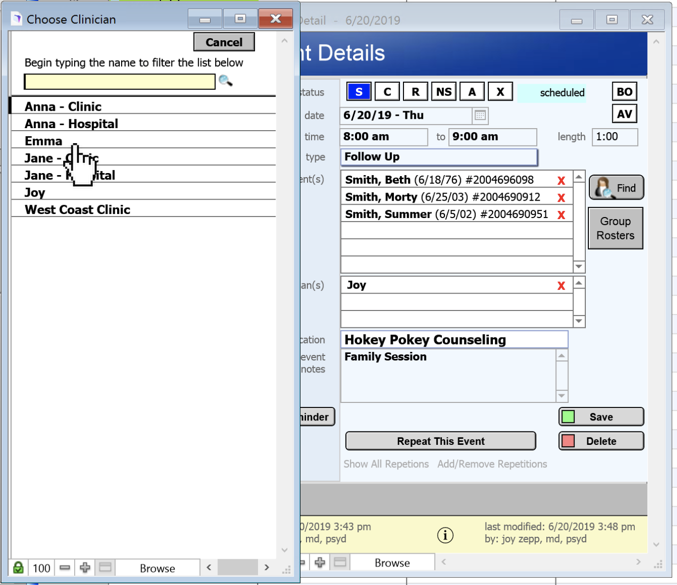The width and height of the screenshot is (677, 585).
Task: Choose West Coast Clinic from the list
Action: click(x=77, y=210)
